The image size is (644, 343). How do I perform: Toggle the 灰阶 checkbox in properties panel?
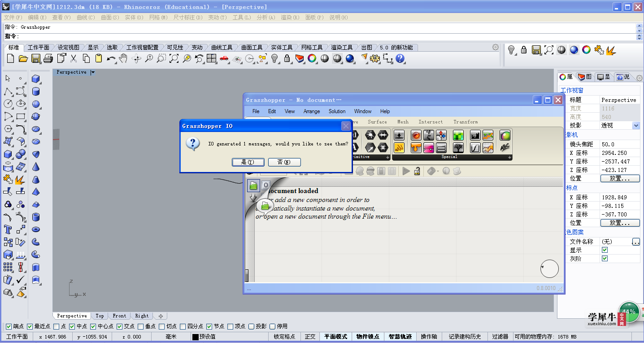pyautogui.click(x=605, y=259)
